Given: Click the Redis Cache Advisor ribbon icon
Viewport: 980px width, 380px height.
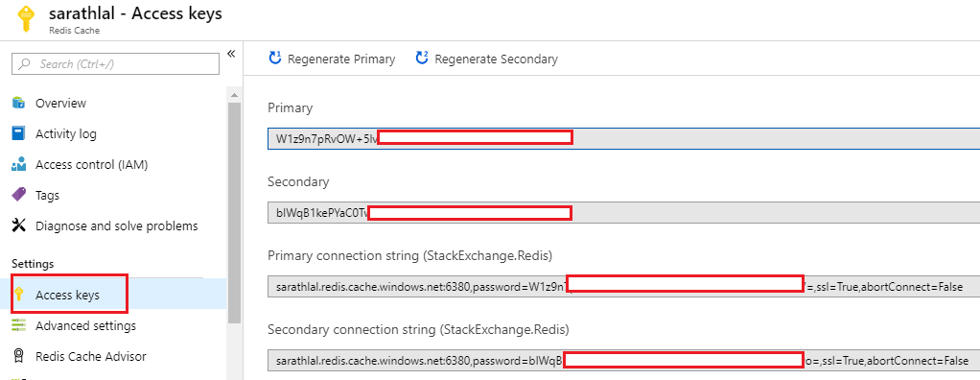Looking at the screenshot, I should pos(19,356).
